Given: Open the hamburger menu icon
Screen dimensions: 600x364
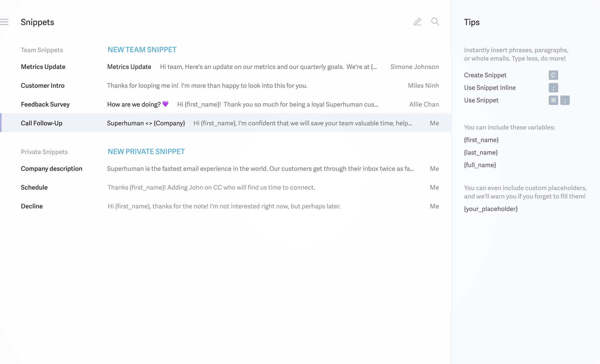Looking at the screenshot, I should tap(4, 22).
